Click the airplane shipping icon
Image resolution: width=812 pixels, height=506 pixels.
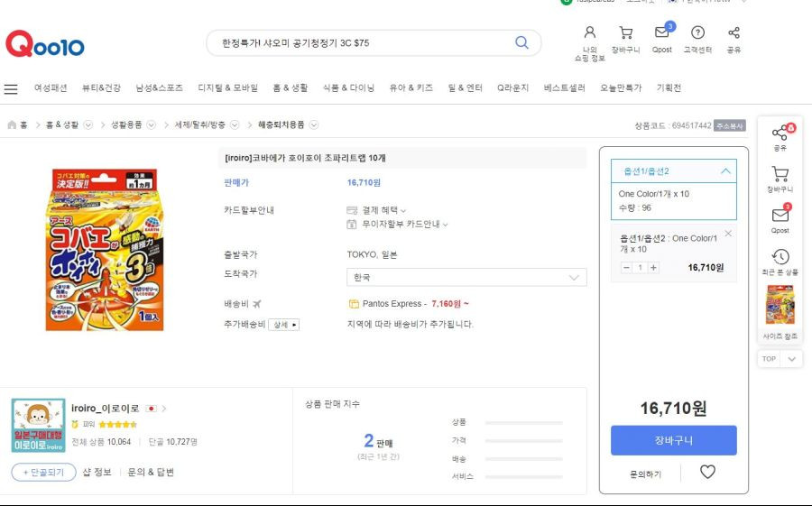tap(257, 303)
